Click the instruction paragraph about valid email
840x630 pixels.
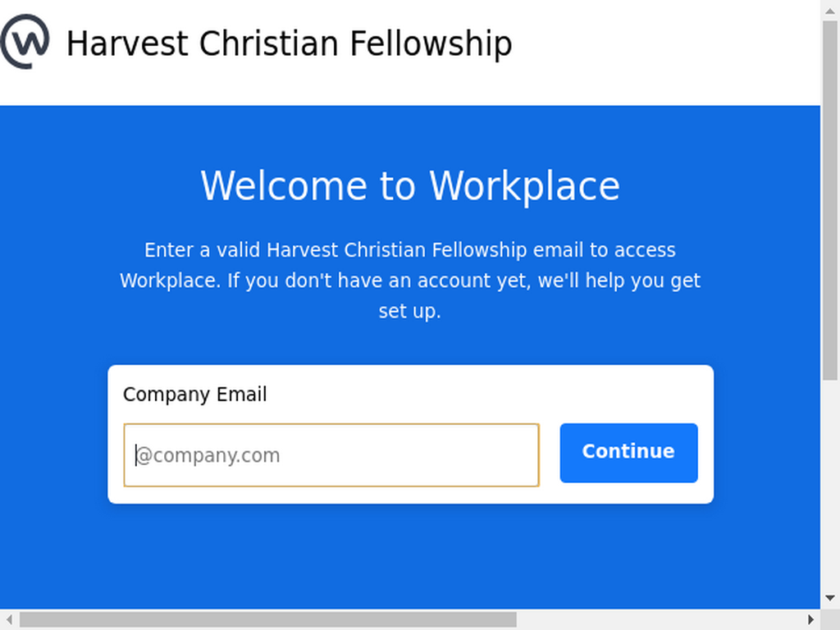[x=410, y=281]
